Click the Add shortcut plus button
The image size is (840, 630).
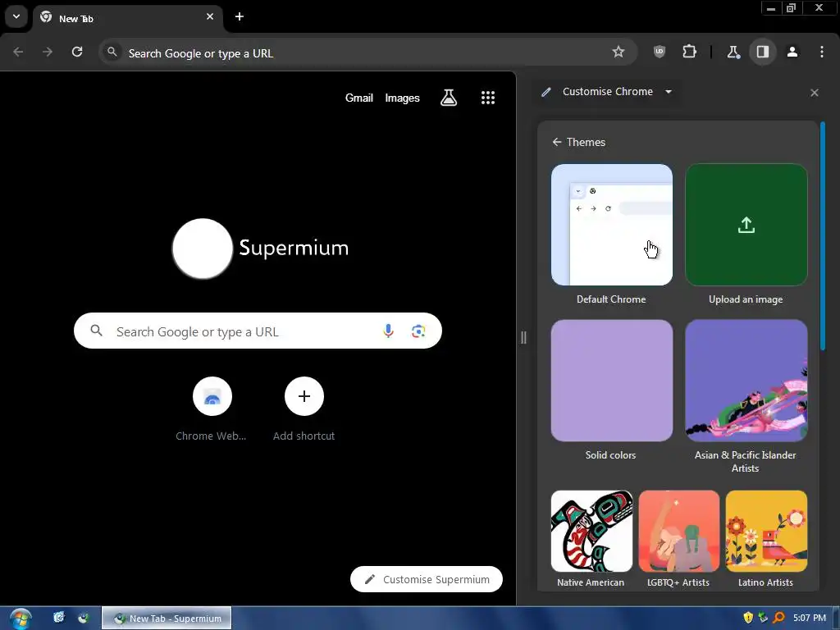tap(304, 396)
